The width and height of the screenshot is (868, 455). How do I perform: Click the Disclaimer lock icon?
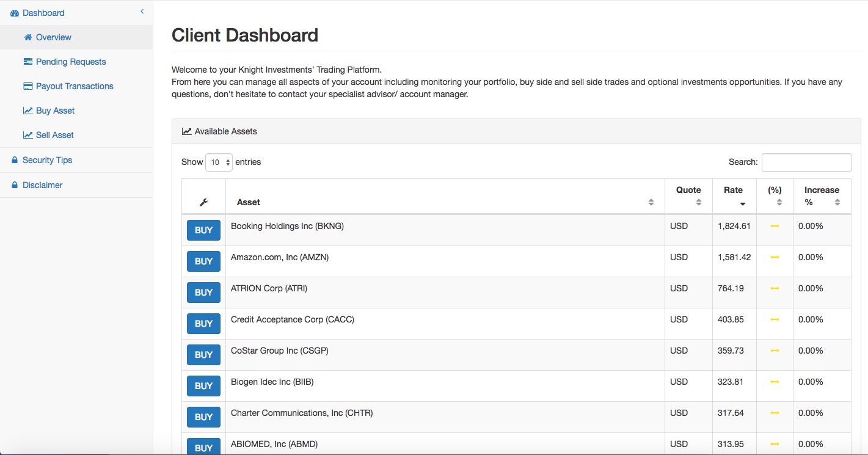tap(15, 185)
